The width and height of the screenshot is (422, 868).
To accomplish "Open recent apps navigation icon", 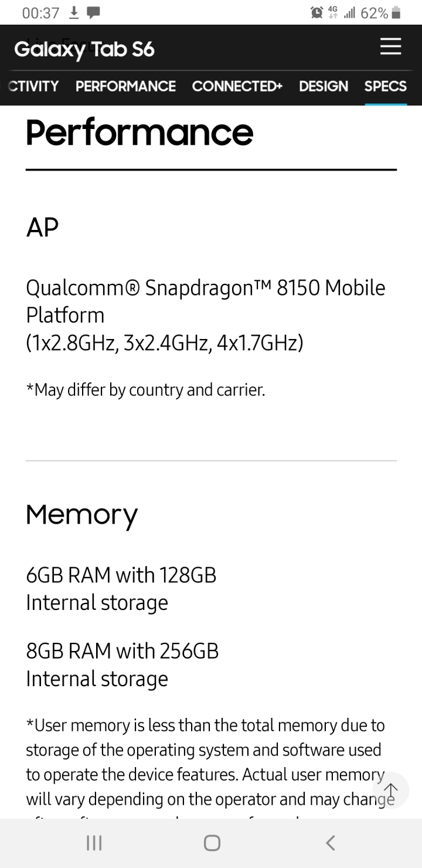I will click(x=94, y=843).
